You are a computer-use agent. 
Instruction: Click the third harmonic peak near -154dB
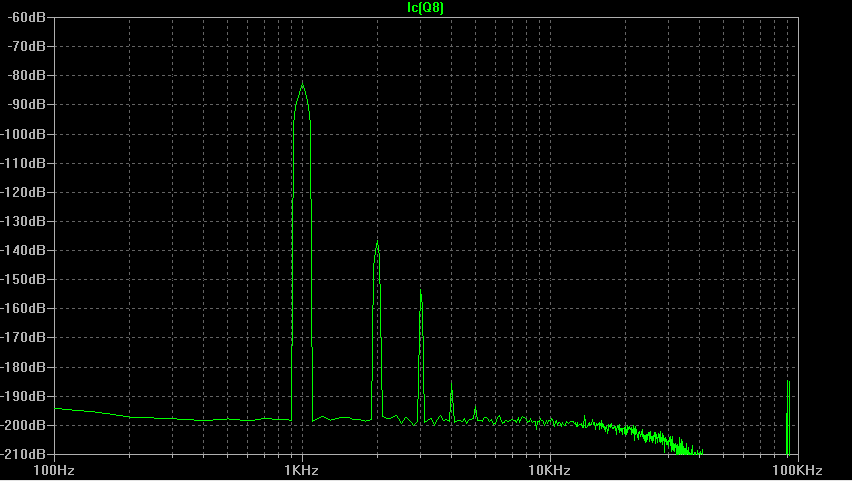[421, 291]
